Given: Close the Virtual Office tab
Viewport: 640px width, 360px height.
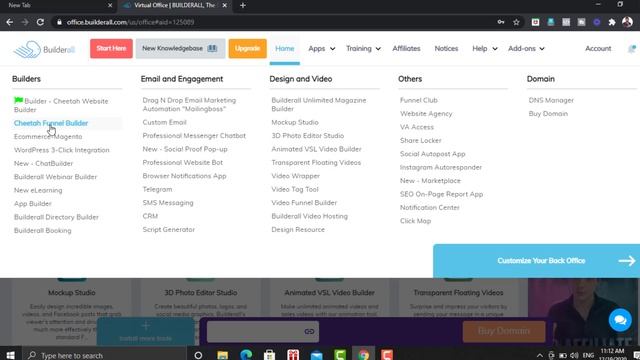Looking at the screenshot, I should (x=224, y=5).
